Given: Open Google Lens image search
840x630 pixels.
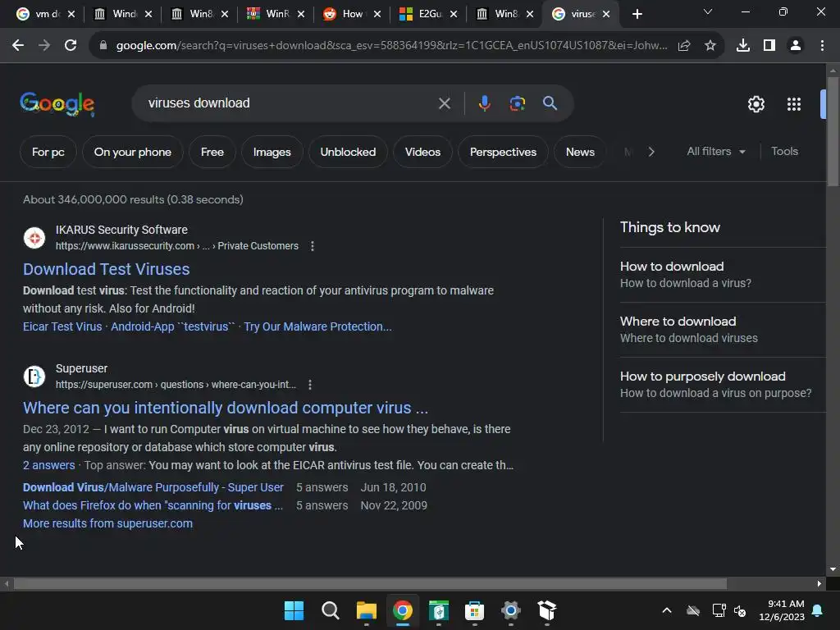Looking at the screenshot, I should pyautogui.click(x=517, y=103).
